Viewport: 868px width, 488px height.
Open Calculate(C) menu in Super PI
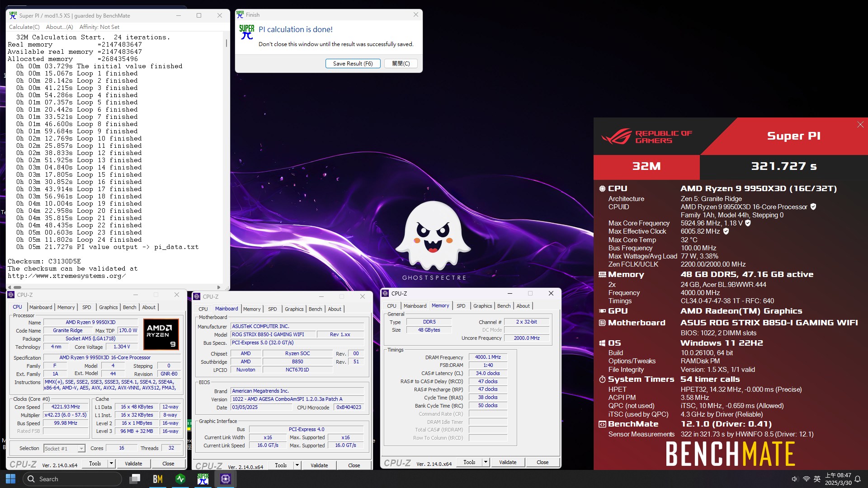coord(24,27)
